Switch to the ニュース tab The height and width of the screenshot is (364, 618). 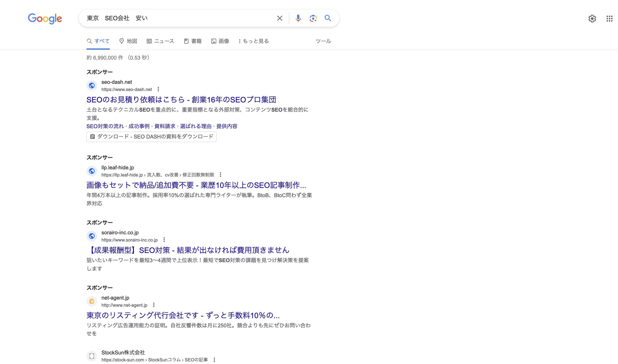(160, 41)
